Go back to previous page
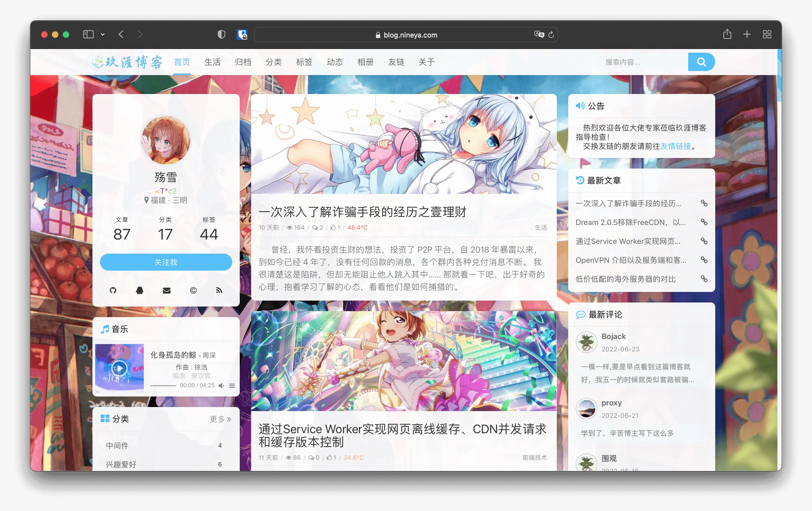 [121, 34]
